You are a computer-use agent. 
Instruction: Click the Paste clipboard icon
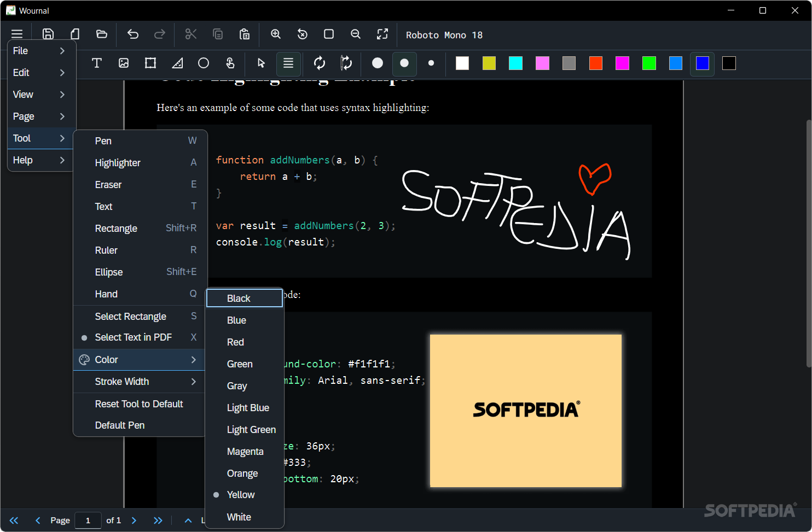tap(245, 34)
